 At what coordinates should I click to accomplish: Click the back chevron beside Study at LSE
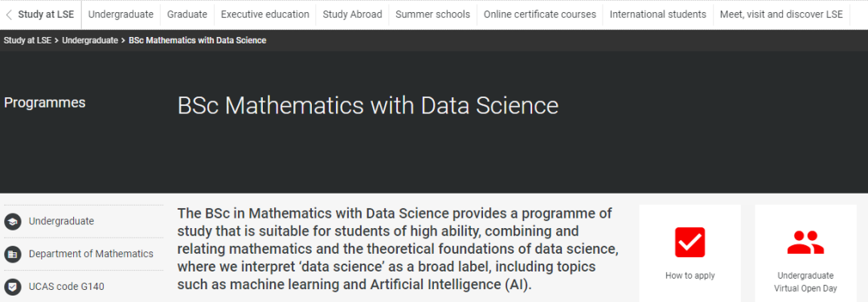click(8, 14)
